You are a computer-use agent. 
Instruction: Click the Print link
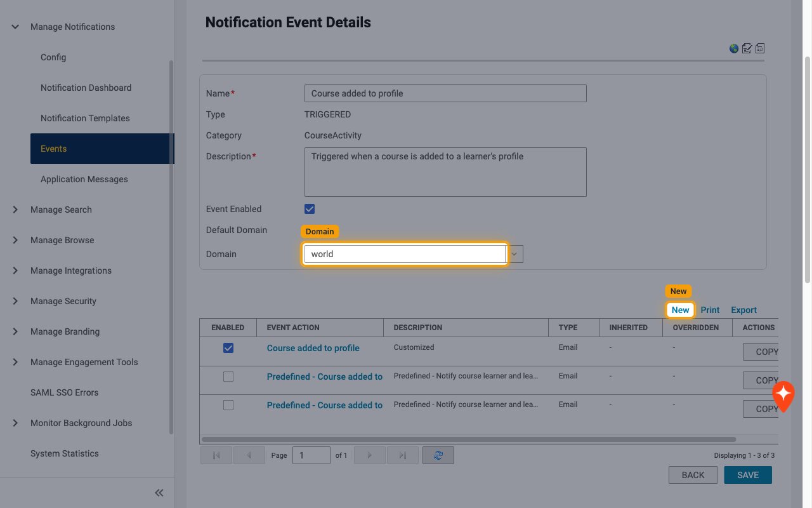(710, 310)
